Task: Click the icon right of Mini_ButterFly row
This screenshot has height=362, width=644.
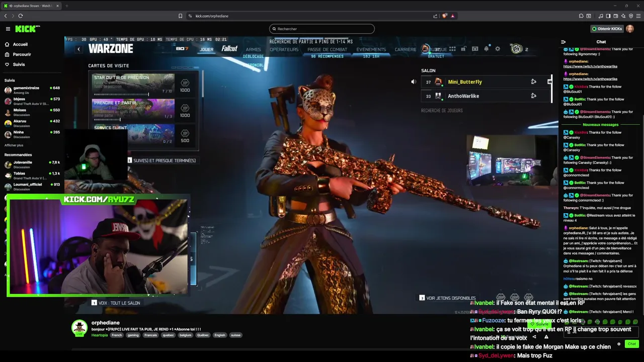Action: click(x=533, y=82)
